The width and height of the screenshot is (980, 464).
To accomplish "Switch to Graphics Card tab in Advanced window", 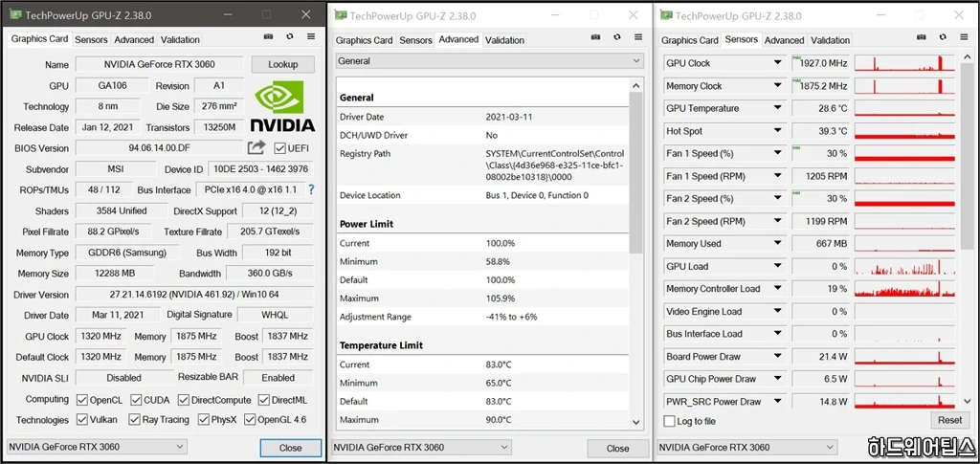I will click(365, 40).
